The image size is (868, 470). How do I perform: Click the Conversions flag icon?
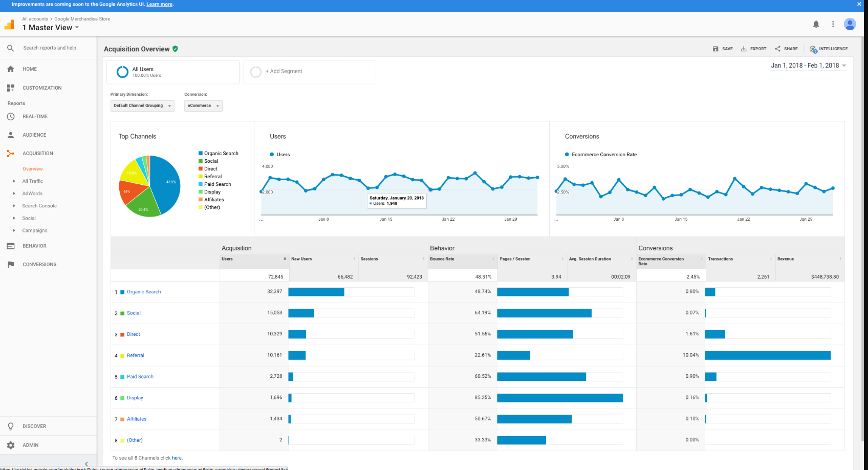click(10, 265)
